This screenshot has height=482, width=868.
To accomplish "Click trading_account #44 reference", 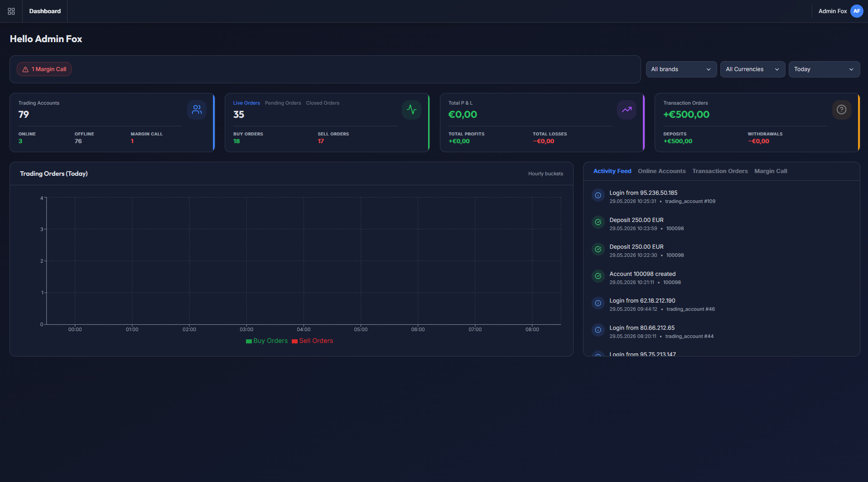I will pyautogui.click(x=689, y=336).
